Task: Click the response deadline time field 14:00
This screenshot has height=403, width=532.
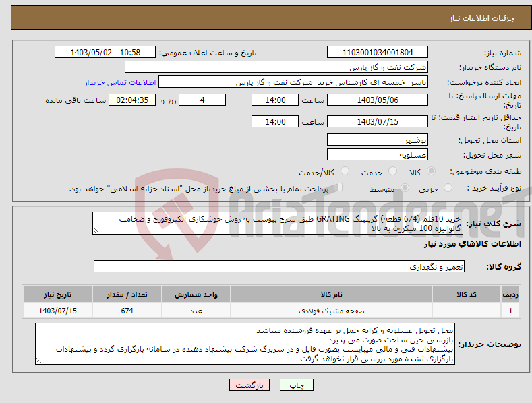Action: 275,100
